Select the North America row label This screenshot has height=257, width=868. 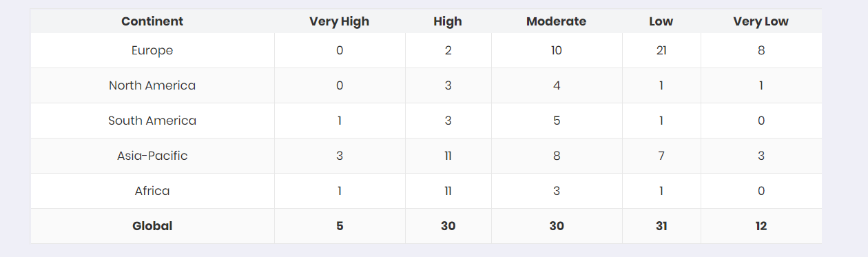pyautogui.click(x=152, y=85)
